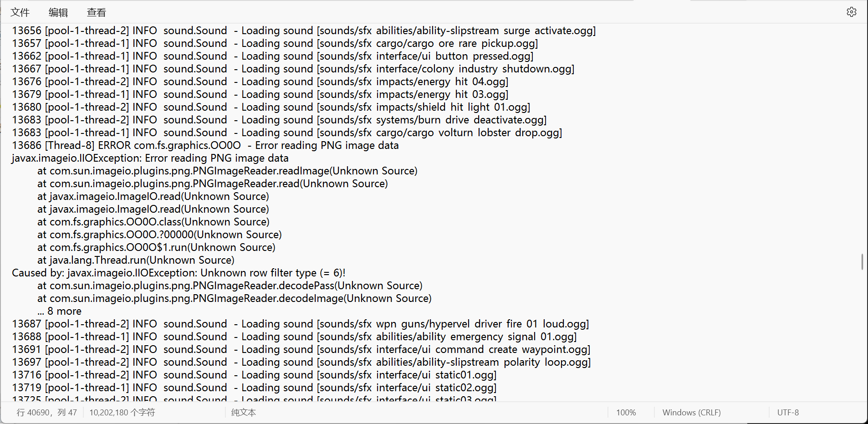Image resolution: width=868 pixels, height=424 pixels.
Task: Click the 'java.lang.Thread.run' stack trace line
Action: coord(136,261)
